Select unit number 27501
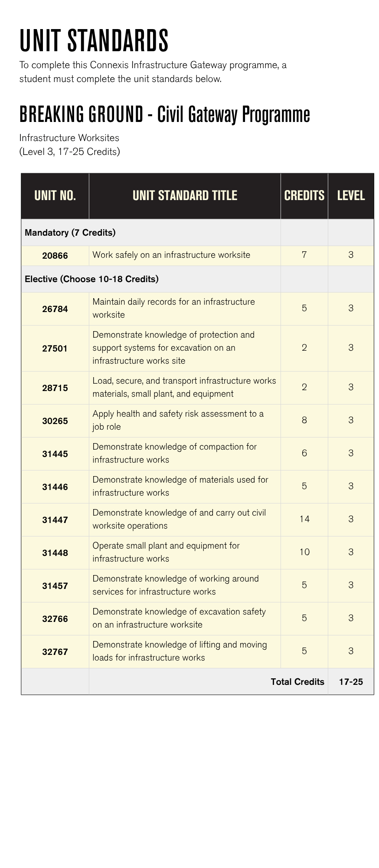 tap(55, 348)
